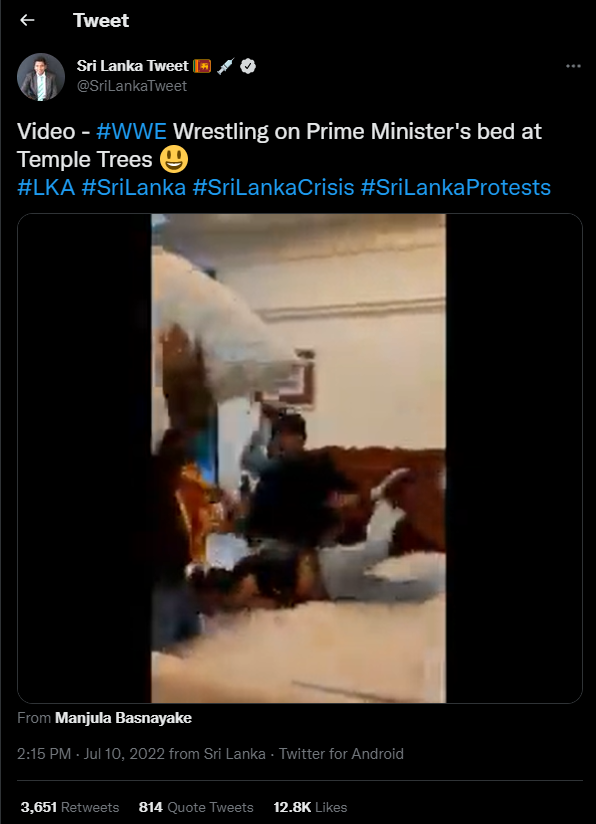View the 3,651 Retweets list

coord(70,807)
